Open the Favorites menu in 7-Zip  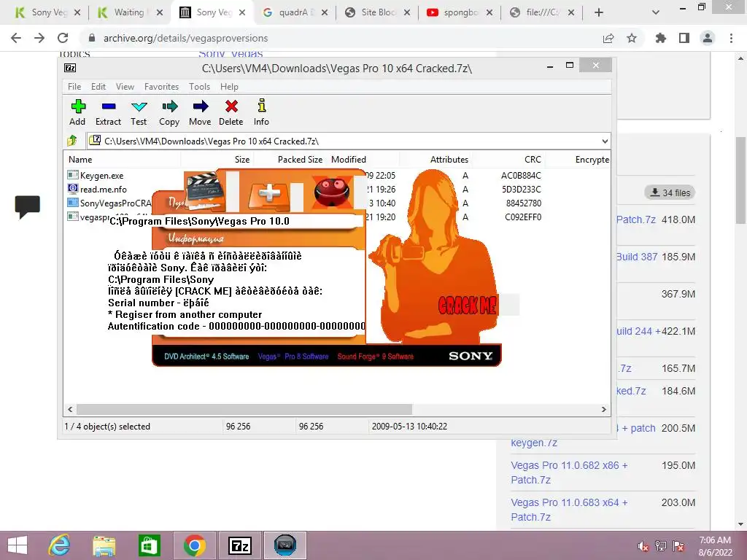(x=161, y=87)
